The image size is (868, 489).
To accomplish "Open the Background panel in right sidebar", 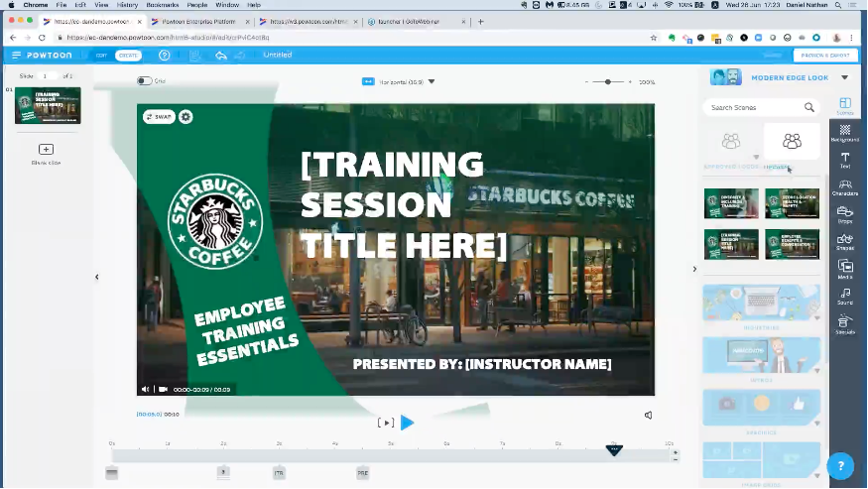I will coord(844,133).
